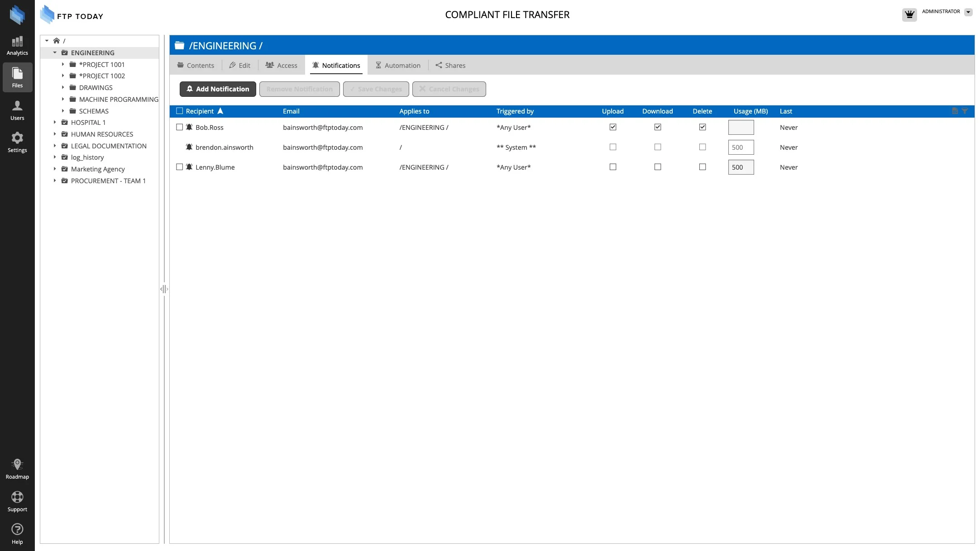Open Settings gear in sidebar
Image resolution: width=980 pixels, height=551 pixels.
click(x=17, y=142)
